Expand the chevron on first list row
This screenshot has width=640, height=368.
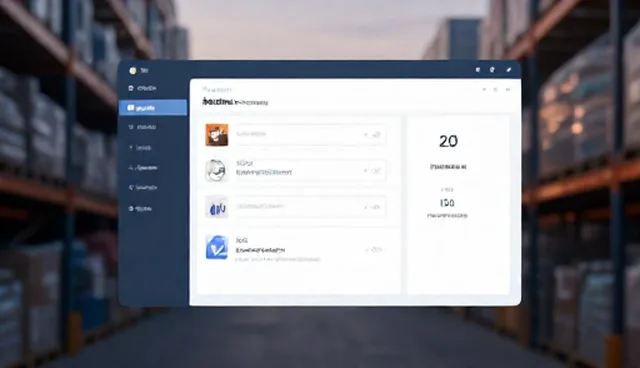(x=366, y=134)
